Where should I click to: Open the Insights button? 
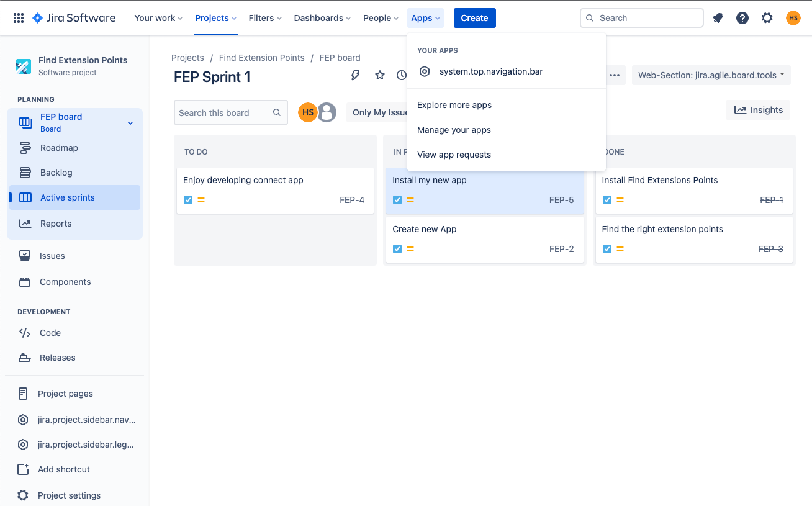[758, 110]
